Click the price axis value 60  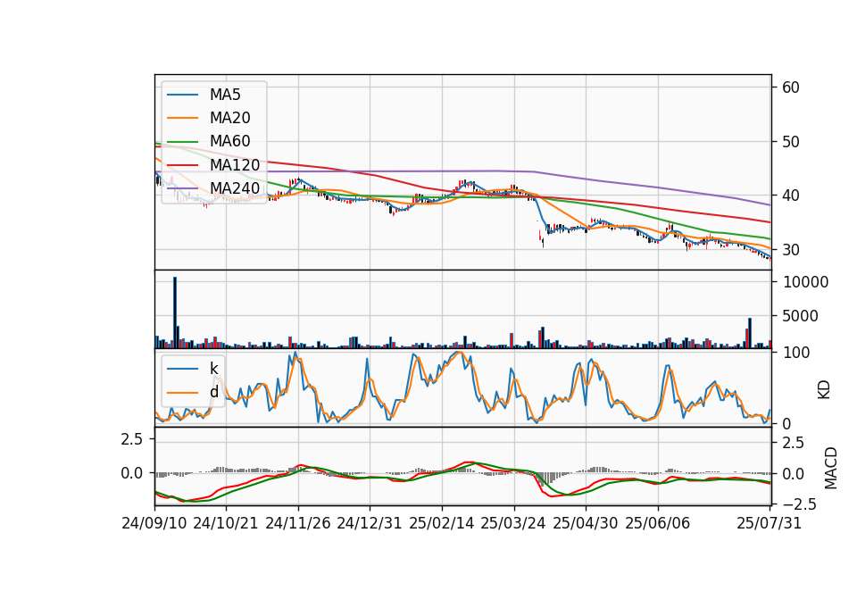click(790, 87)
